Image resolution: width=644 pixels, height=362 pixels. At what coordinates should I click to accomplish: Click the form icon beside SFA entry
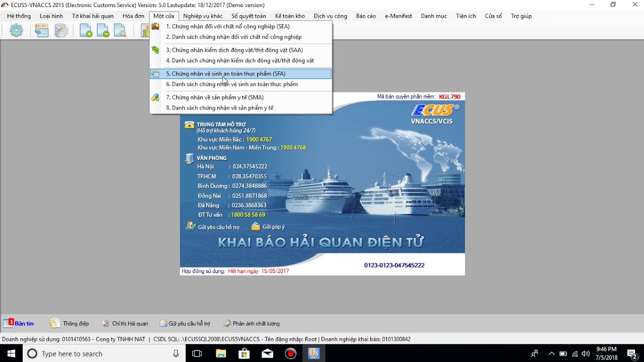click(x=155, y=73)
